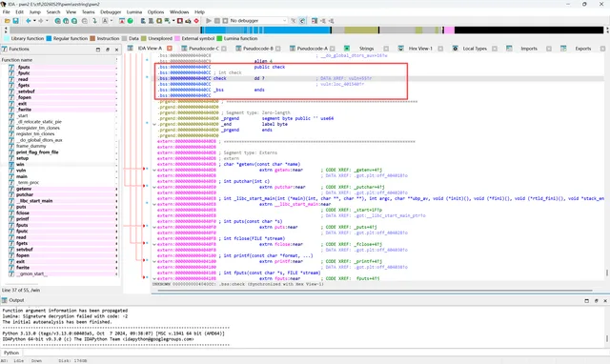
Task: Click the red stop-sign breakpoint icon
Action: coord(196,21)
